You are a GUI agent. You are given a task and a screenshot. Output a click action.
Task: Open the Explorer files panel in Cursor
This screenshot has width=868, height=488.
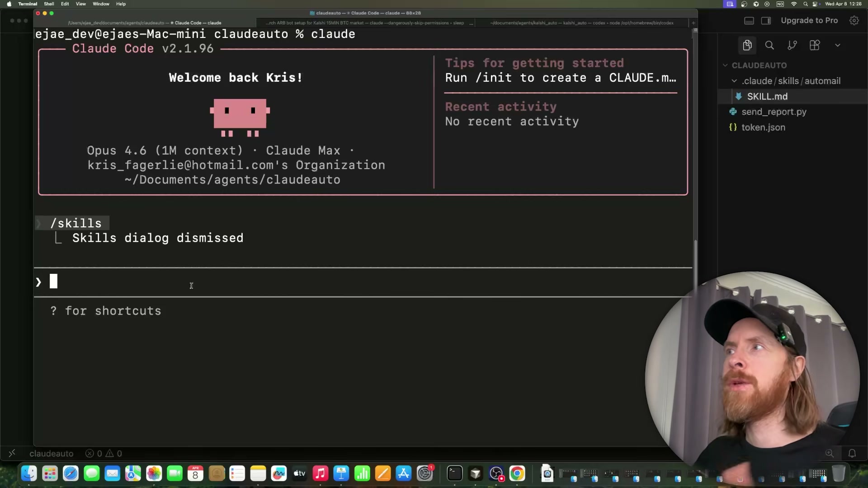(747, 45)
